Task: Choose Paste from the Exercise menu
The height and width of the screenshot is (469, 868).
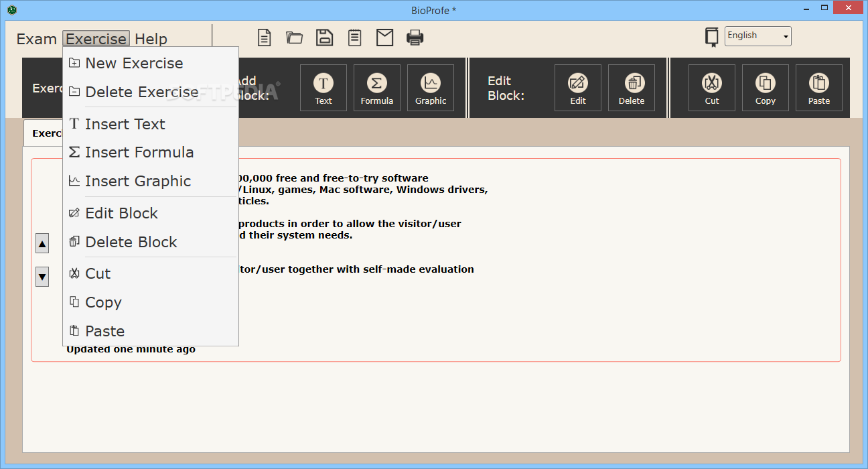Action: coord(151,331)
